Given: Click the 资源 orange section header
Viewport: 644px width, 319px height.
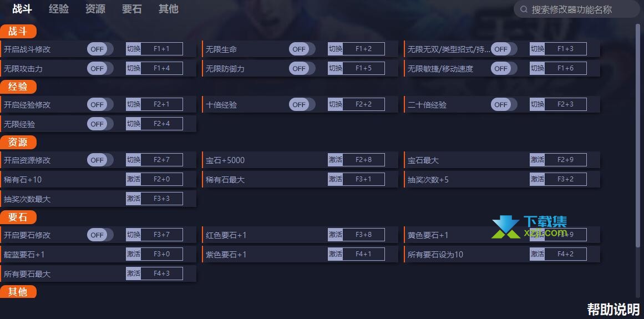Looking at the screenshot, I should [x=18, y=142].
